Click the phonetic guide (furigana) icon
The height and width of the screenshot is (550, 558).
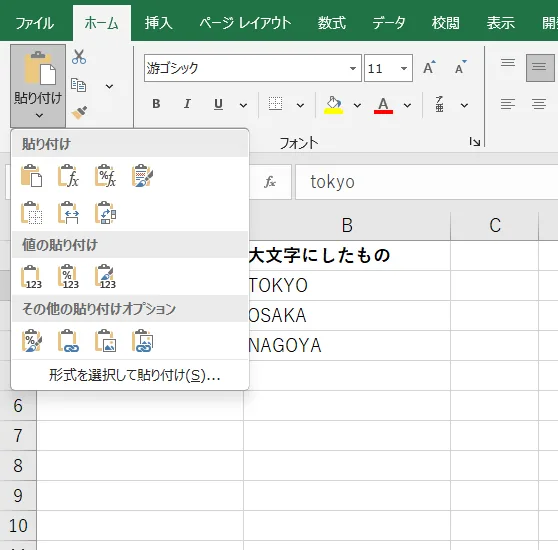[439, 104]
